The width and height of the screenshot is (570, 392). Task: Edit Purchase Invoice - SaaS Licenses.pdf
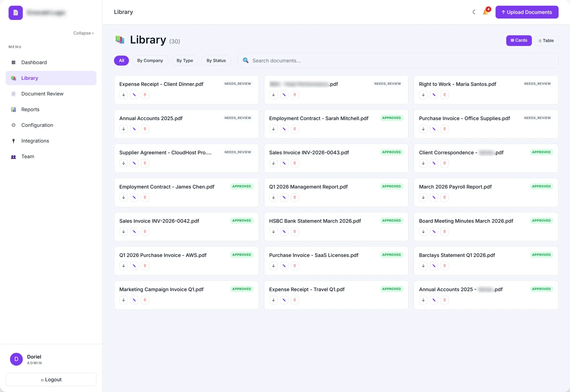pos(284,266)
